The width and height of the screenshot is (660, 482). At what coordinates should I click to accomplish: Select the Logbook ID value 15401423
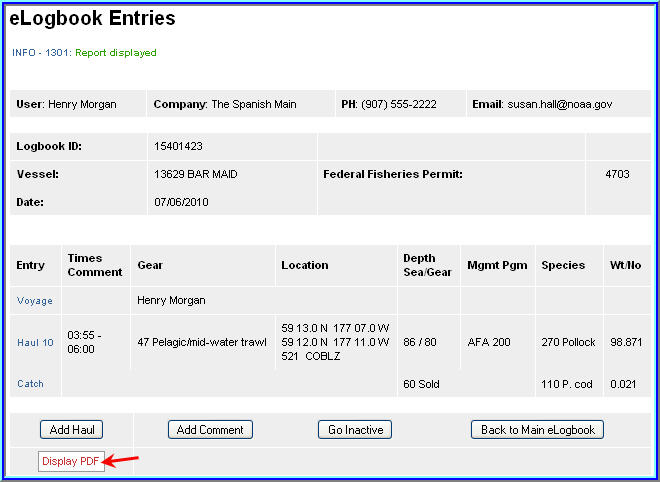click(178, 146)
